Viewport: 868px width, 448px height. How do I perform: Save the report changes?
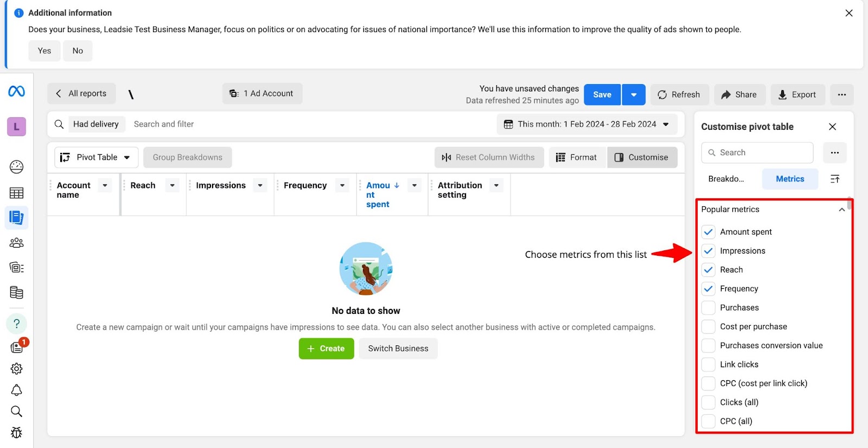tap(602, 94)
